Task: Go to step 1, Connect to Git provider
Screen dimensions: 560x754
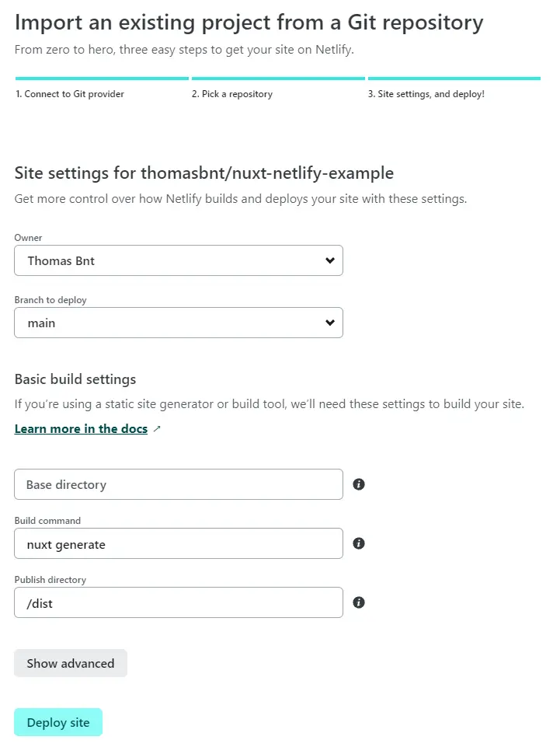Action: [x=70, y=94]
